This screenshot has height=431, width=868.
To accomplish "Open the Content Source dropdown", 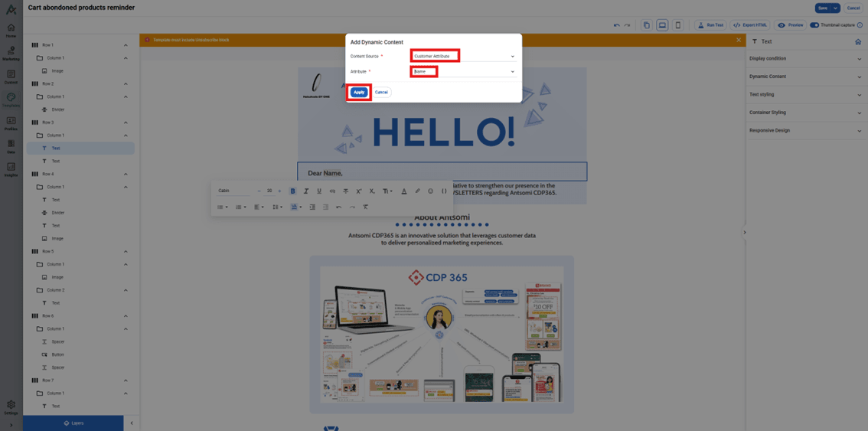I will pos(463,56).
